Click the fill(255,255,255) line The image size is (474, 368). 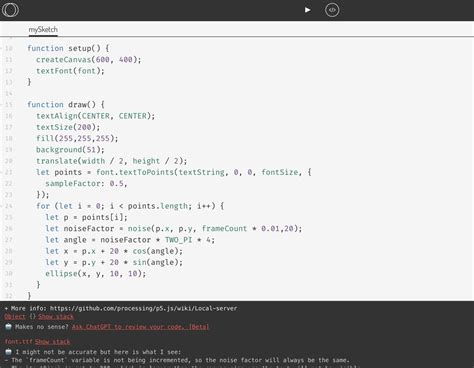click(x=77, y=138)
